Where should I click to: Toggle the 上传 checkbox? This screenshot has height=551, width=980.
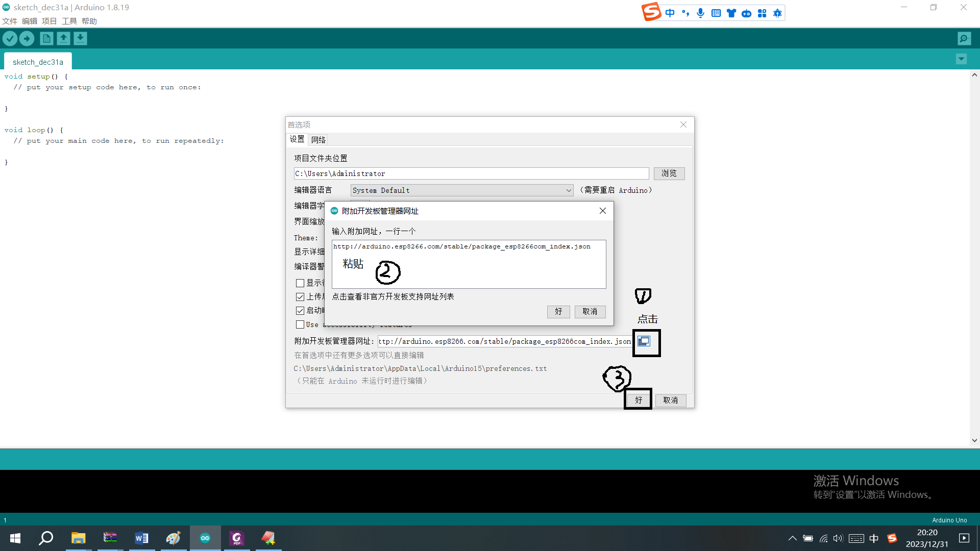[x=300, y=297]
